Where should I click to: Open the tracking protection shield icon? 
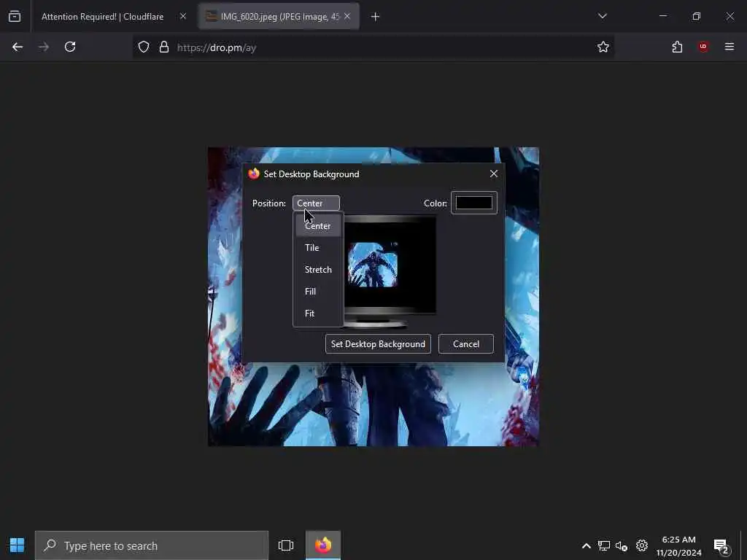(x=144, y=47)
